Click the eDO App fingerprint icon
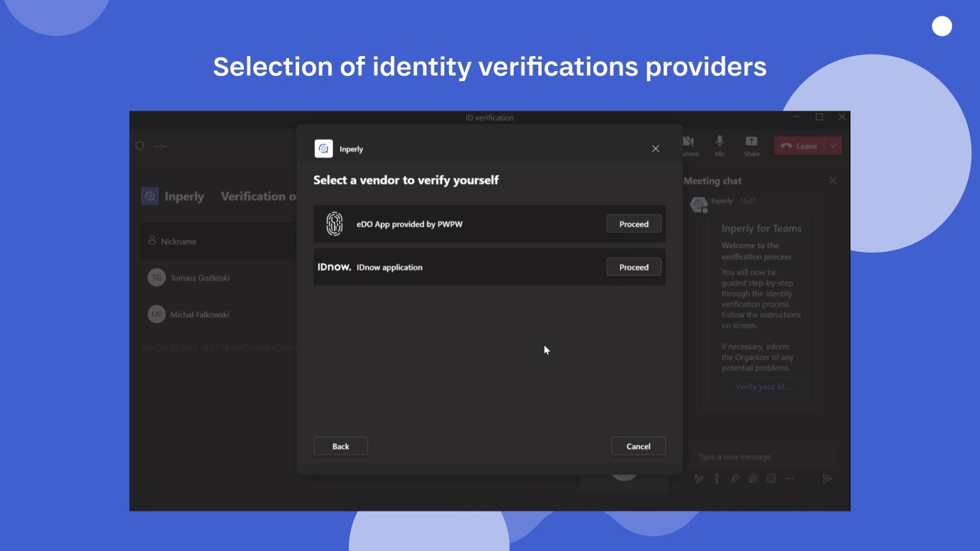Screen dimensions: 980x551 334,224
